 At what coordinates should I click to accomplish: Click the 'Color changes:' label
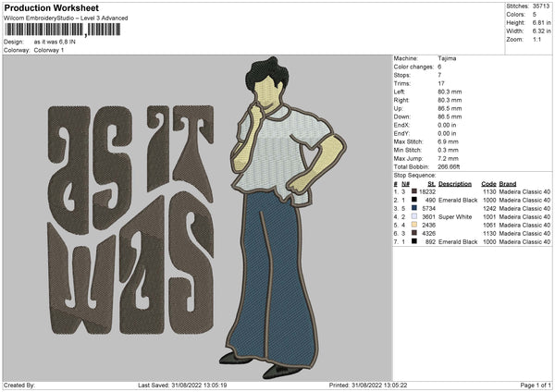tap(413, 67)
